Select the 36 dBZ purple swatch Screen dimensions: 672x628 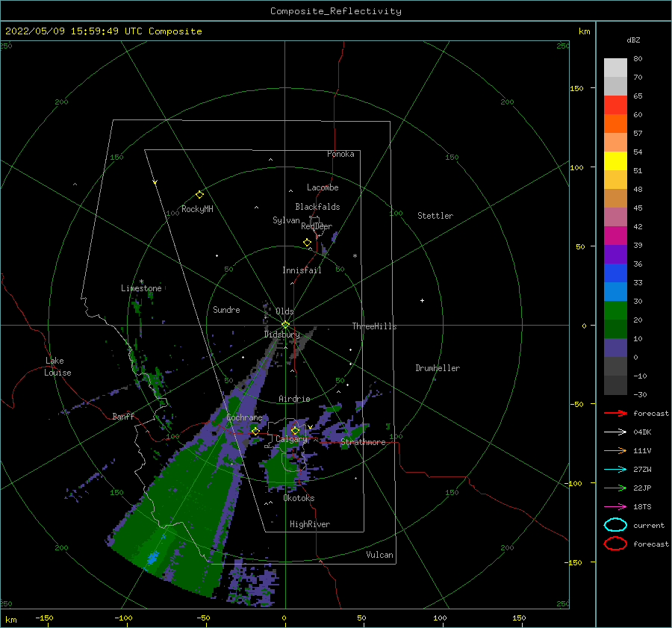(615, 255)
